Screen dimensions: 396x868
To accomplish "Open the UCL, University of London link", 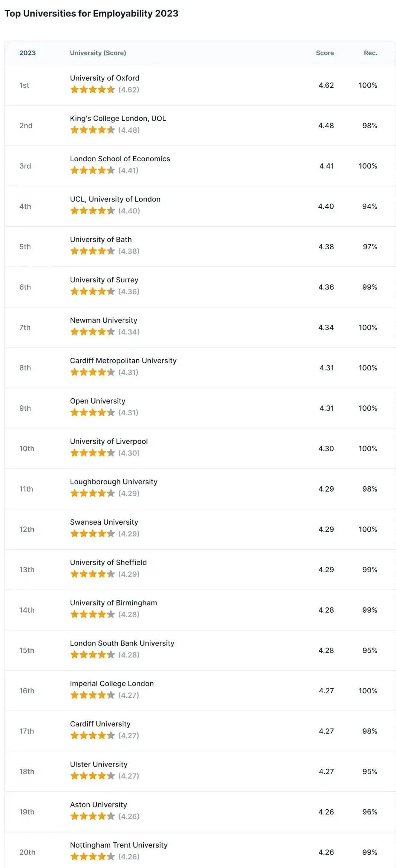I will tap(115, 199).
